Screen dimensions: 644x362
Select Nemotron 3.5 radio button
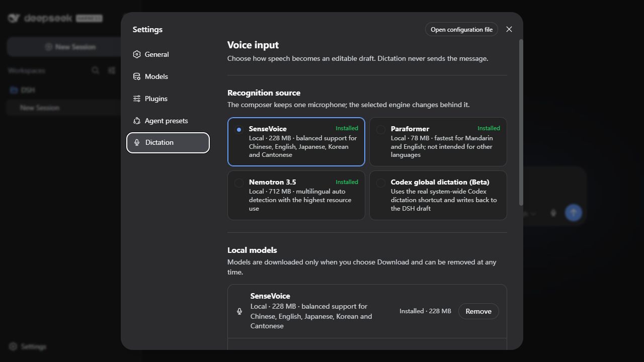[x=239, y=183]
